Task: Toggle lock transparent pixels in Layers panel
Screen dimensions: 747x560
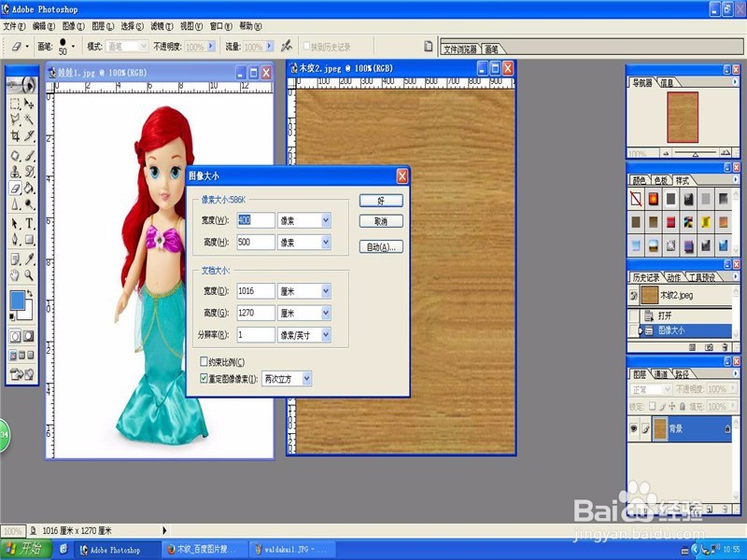Action: [x=653, y=406]
